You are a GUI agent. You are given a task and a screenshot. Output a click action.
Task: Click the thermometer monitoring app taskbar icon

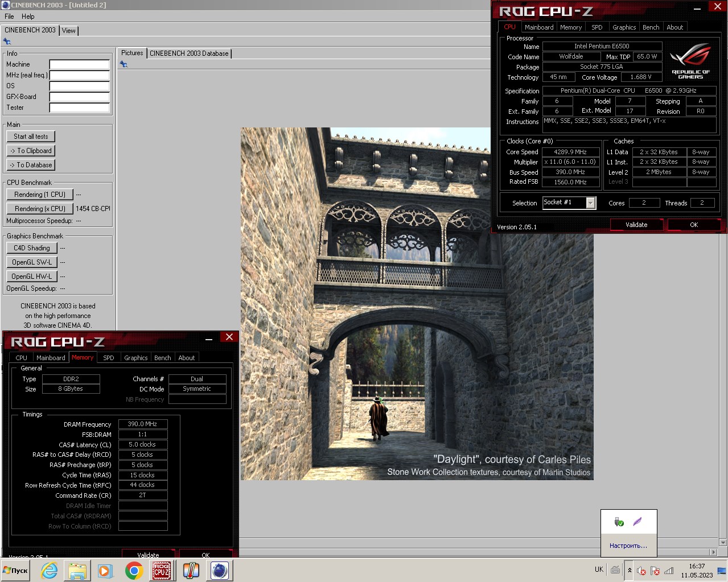pyautogui.click(x=191, y=571)
